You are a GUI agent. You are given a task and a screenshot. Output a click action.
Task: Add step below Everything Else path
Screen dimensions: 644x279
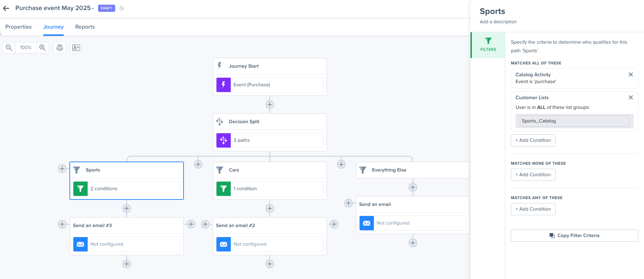(413, 187)
